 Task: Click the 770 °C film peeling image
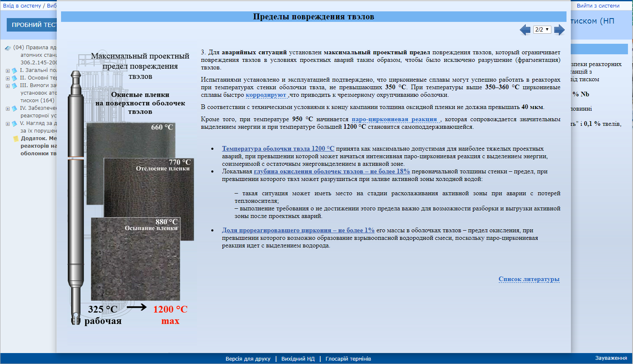pos(149,199)
